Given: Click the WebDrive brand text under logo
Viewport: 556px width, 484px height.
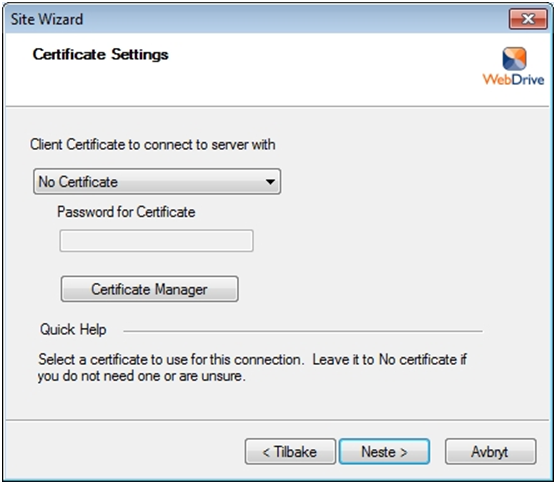Looking at the screenshot, I should [x=513, y=79].
